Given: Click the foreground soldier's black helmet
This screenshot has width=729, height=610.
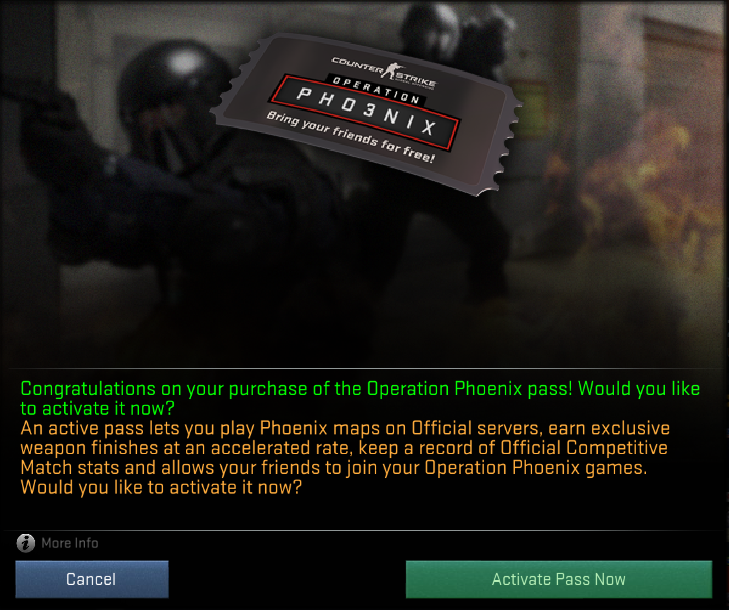Looking at the screenshot, I should pyautogui.click(x=173, y=88).
